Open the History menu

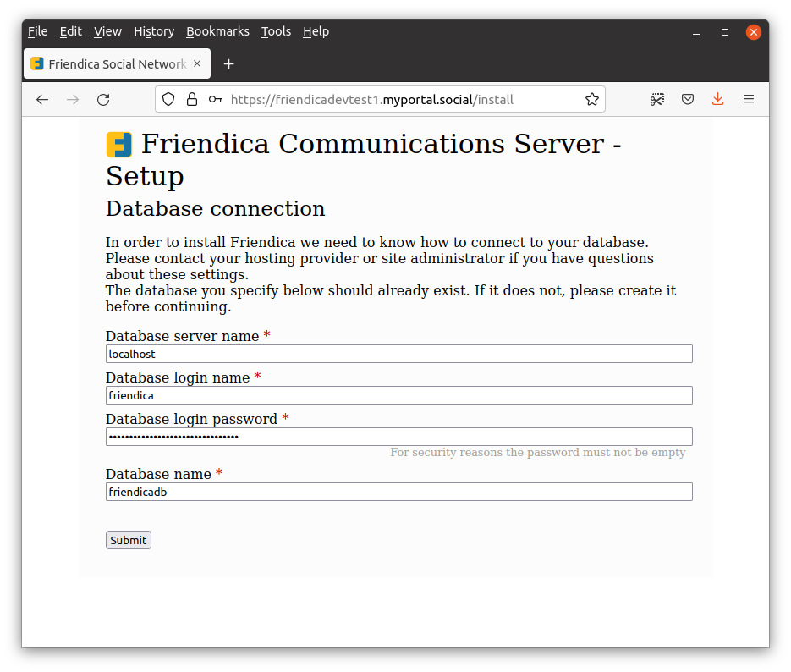(154, 31)
